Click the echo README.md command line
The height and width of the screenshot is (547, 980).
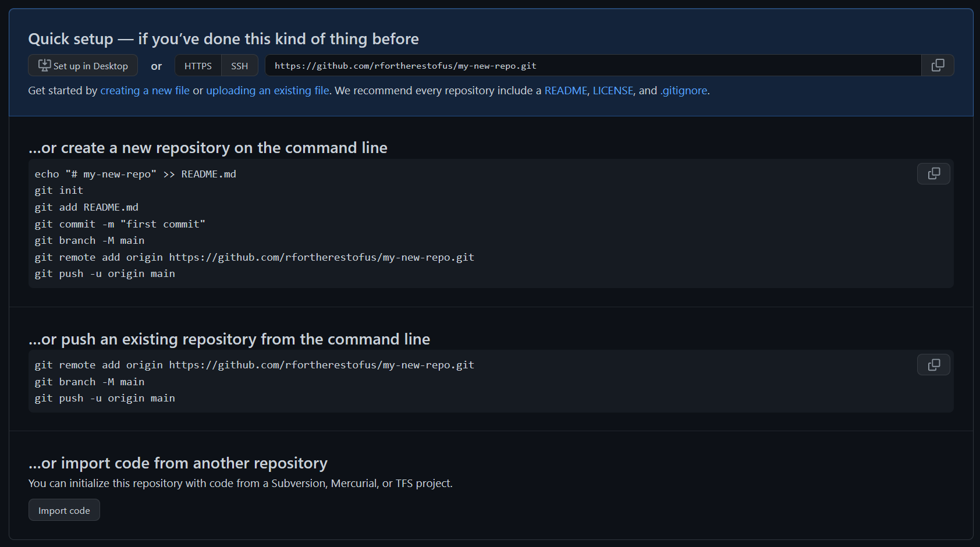(x=135, y=174)
